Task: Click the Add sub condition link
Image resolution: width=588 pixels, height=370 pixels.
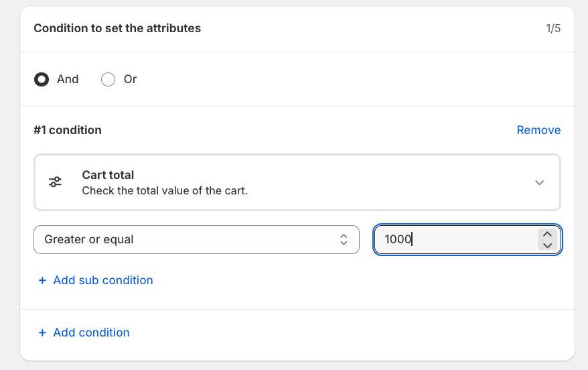Action: [x=102, y=280]
